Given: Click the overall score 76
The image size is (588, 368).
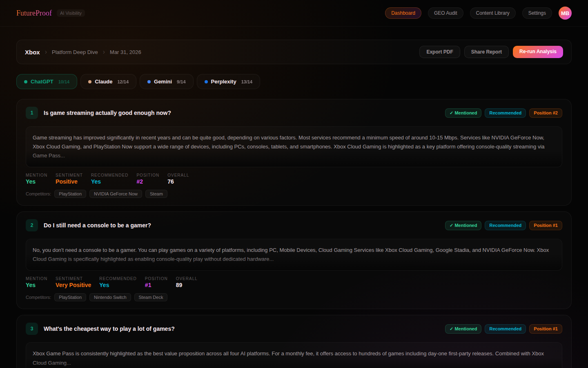Looking at the screenshot, I should click(x=171, y=182).
